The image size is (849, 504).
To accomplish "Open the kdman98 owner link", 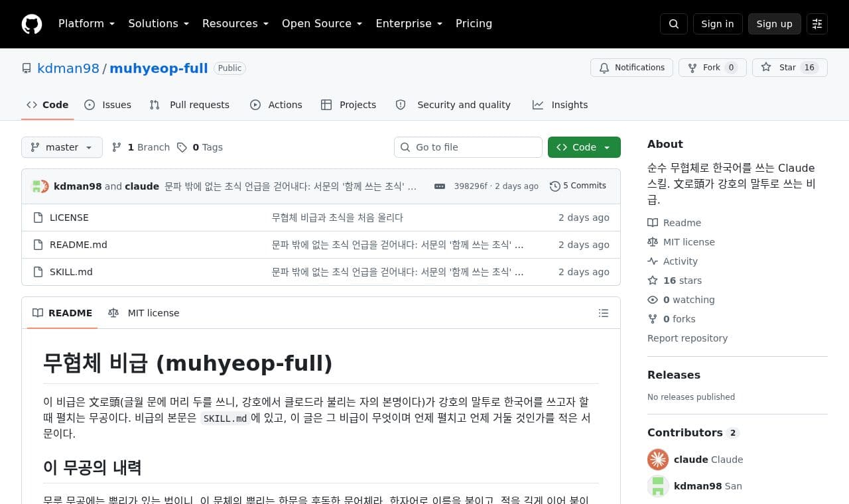I will click(x=68, y=68).
